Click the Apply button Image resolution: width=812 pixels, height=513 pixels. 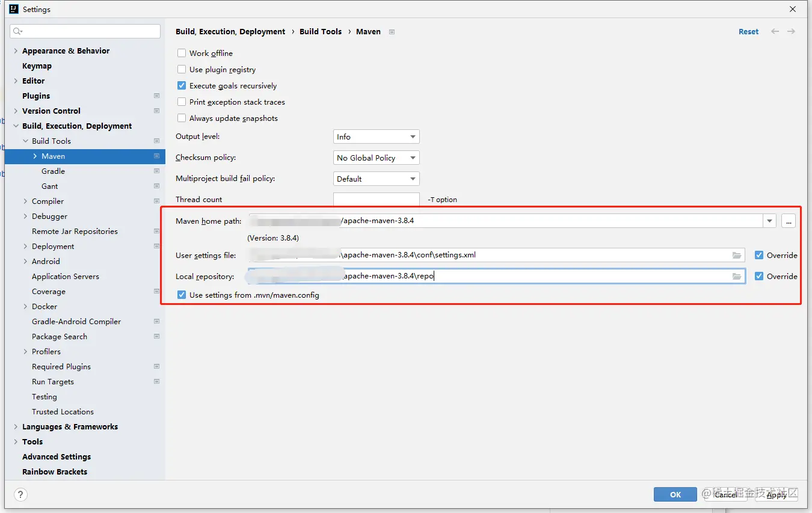point(777,494)
